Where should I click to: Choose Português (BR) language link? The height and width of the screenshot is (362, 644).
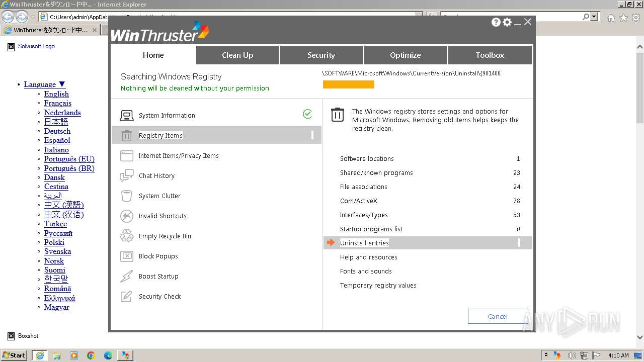point(69,168)
